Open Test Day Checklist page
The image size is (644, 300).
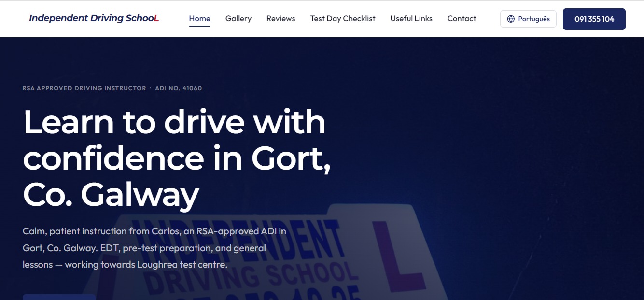343,19
